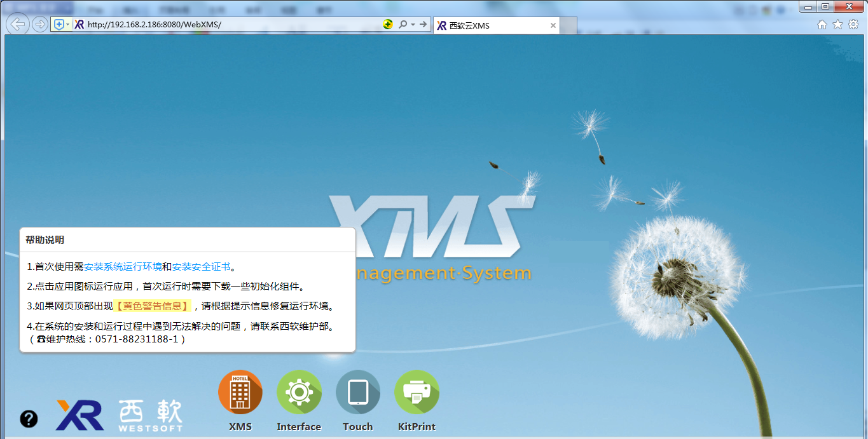Click the KitPrint label text
Image resolution: width=868 pixels, height=439 pixels.
point(417,427)
